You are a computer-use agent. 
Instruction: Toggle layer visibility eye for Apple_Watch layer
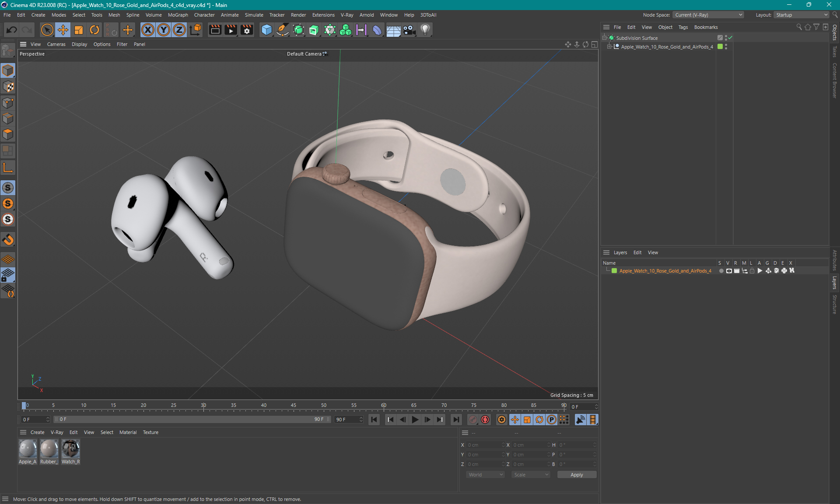(x=729, y=271)
